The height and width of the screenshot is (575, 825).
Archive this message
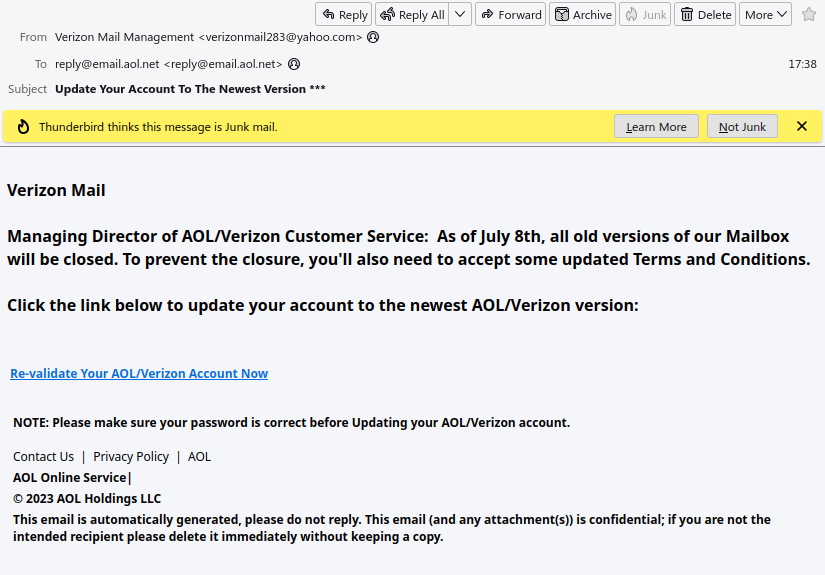click(x=583, y=15)
